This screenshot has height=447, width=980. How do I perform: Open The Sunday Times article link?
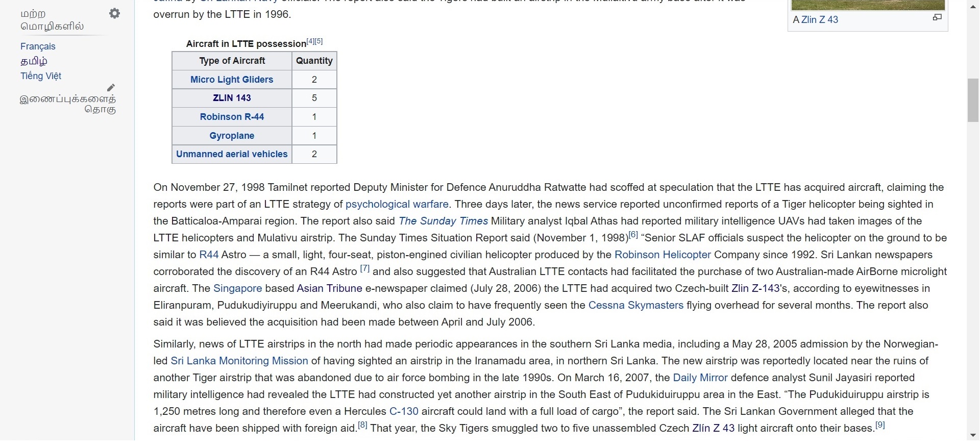[443, 221]
